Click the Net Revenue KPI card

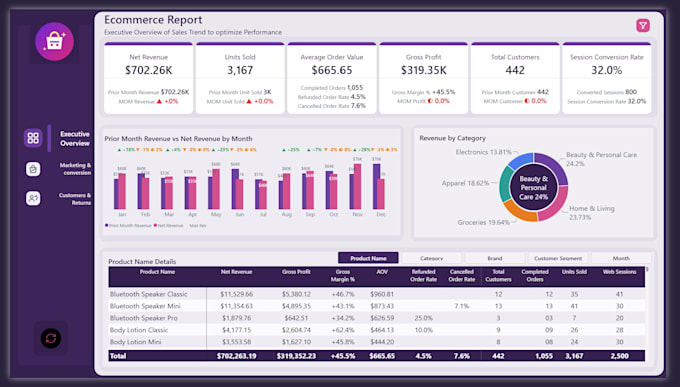pos(148,79)
